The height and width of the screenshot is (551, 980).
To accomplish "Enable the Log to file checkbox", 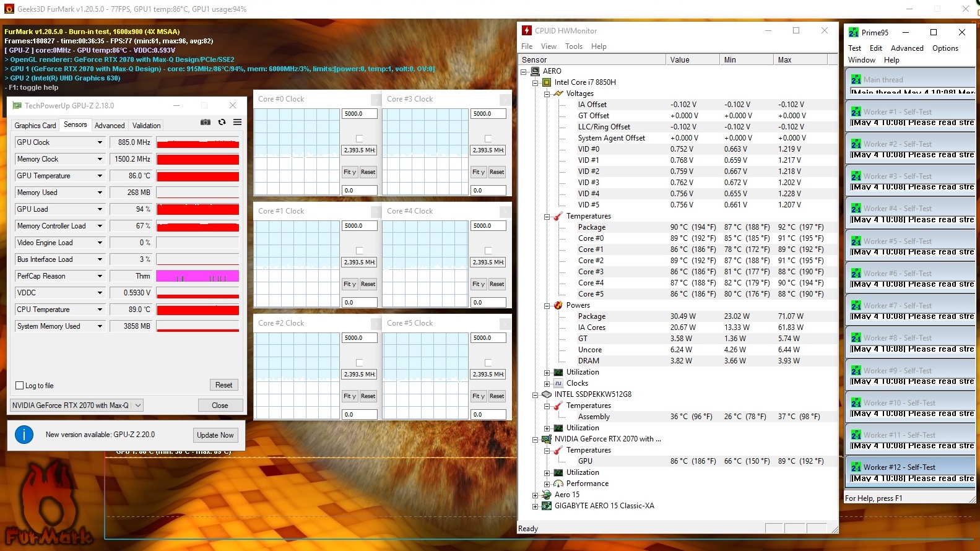I will tap(20, 386).
